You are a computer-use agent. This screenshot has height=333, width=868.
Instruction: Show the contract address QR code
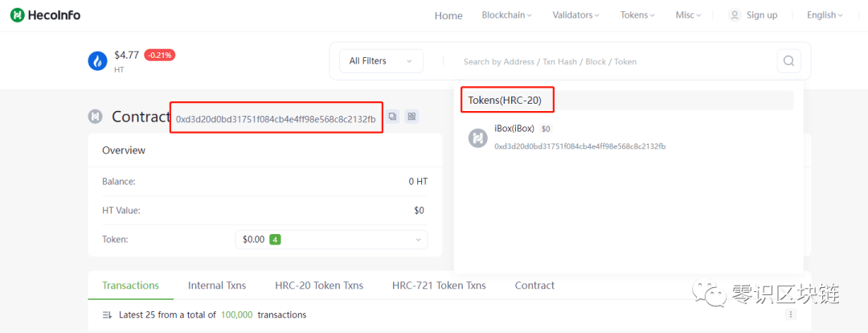(x=411, y=117)
